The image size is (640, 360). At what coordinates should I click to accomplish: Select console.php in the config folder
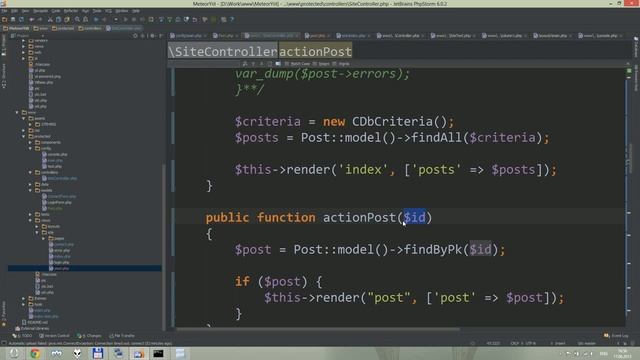(55, 154)
